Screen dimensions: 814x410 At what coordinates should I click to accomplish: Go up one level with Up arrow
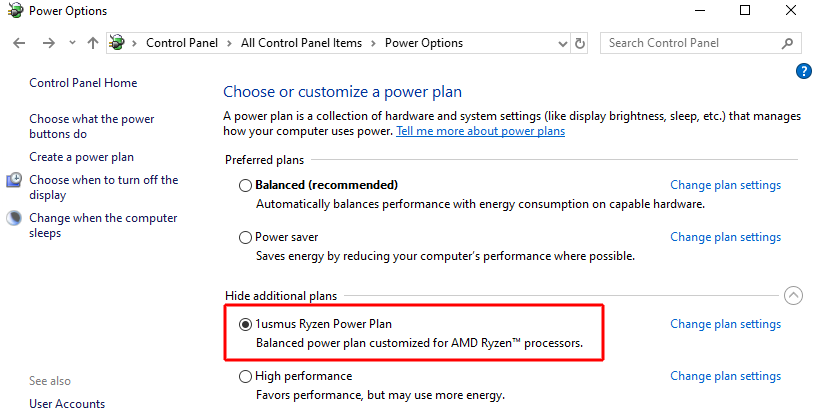coord(93,43)
